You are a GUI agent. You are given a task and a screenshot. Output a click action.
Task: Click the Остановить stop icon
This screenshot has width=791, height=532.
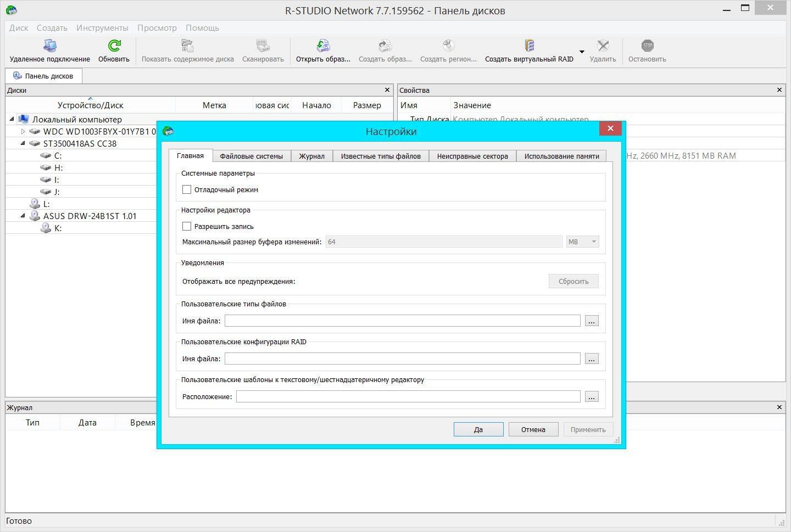point(647,46)
